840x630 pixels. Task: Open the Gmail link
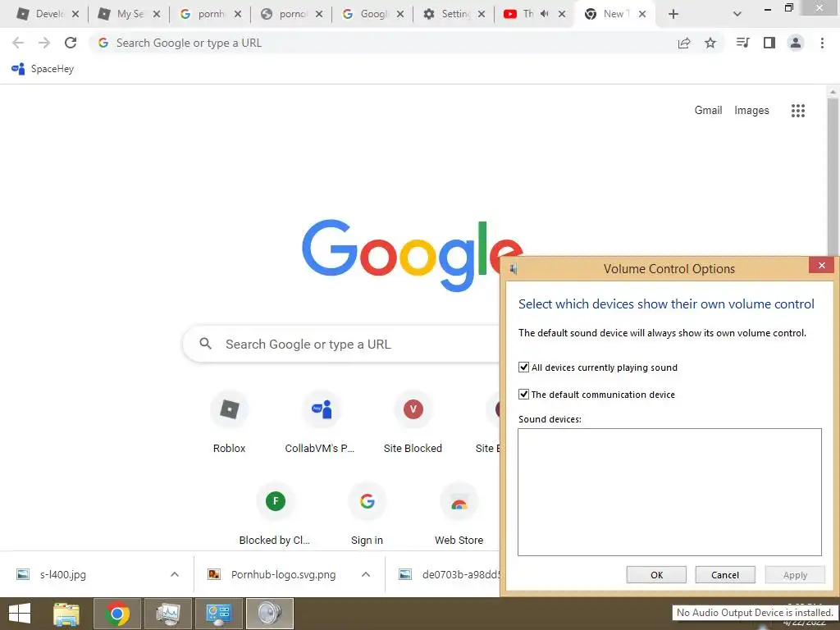click(708, 111)
